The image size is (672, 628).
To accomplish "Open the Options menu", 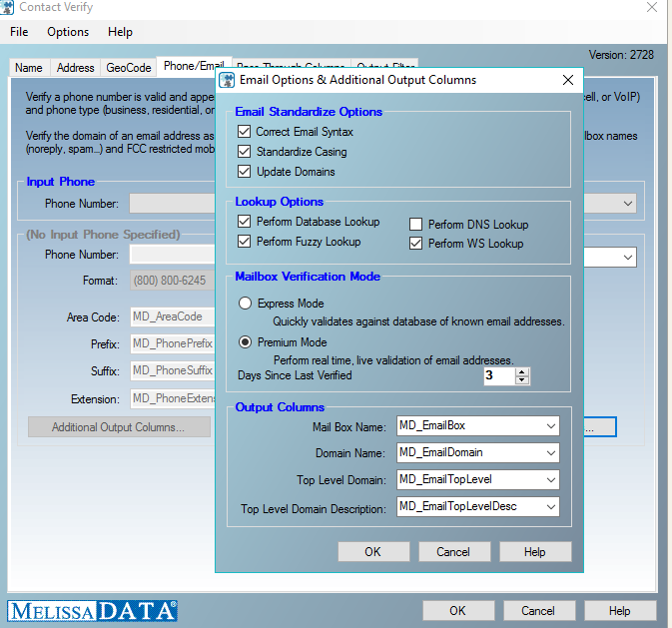I will point(68,32).
